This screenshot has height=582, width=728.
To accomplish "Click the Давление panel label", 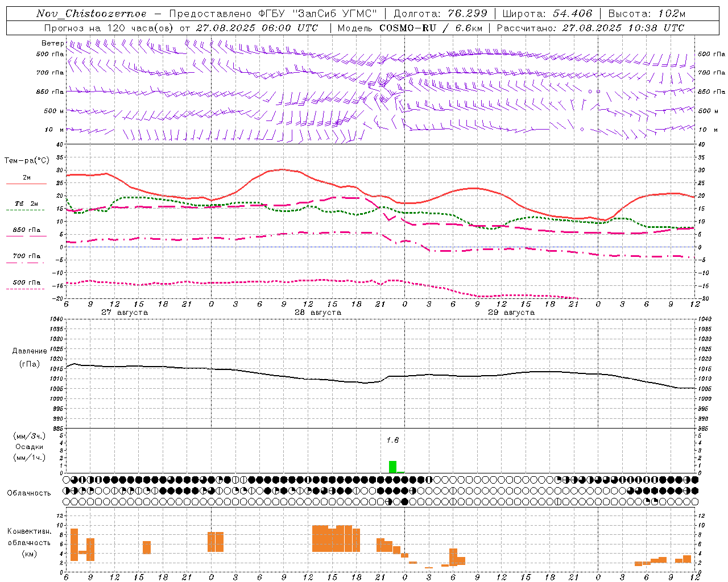I will 30,351.
